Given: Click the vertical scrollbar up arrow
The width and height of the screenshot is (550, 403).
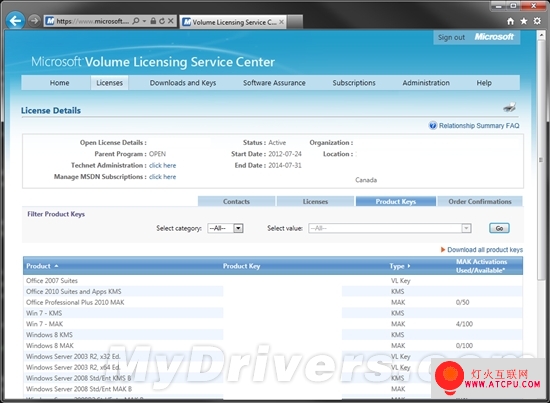Looking at the screenshot, I should (541, 35).
